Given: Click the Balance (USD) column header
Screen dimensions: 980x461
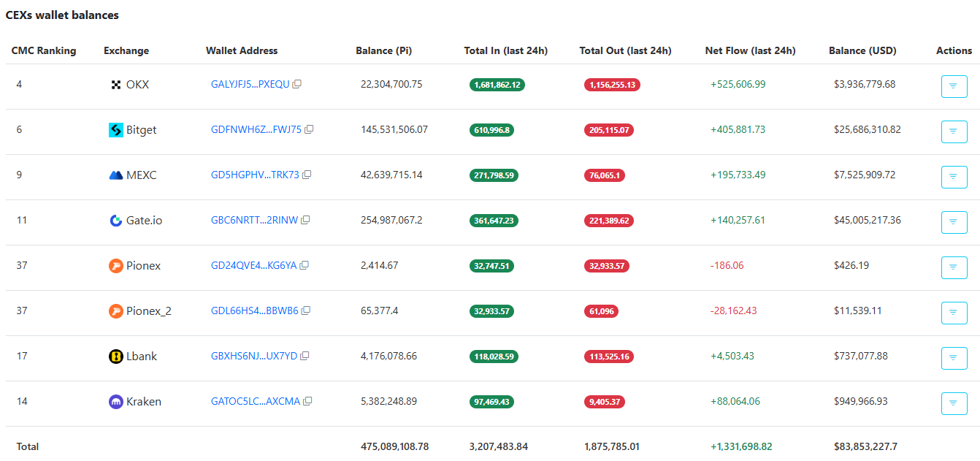Looking at the screenshot, I should [x=862, y=50].
